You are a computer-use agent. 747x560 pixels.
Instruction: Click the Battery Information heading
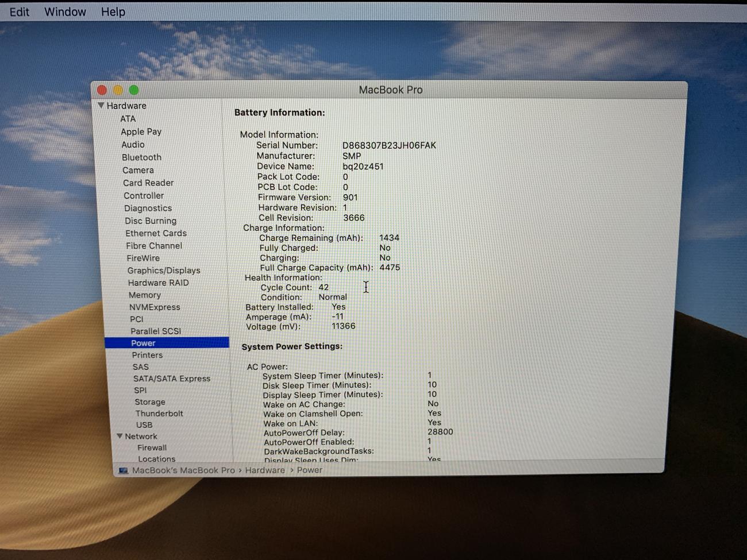[279, 113]
